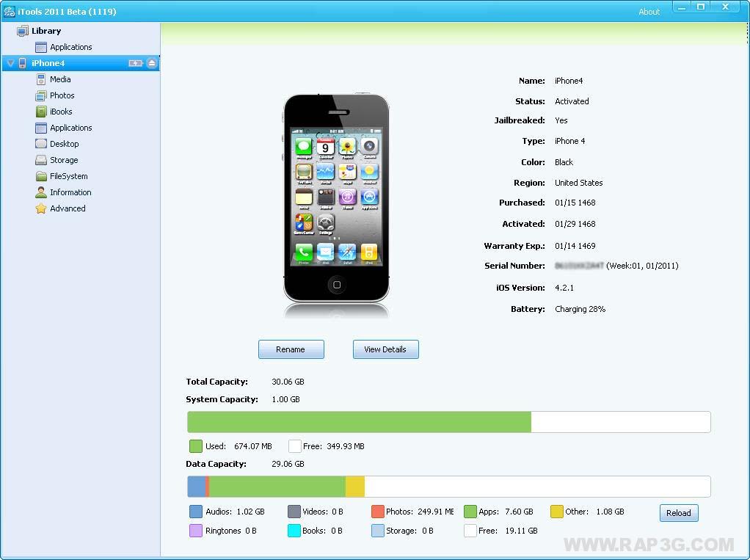Open the About link in the title bar
The image size is (750, 560).
[x=649, y=12]
